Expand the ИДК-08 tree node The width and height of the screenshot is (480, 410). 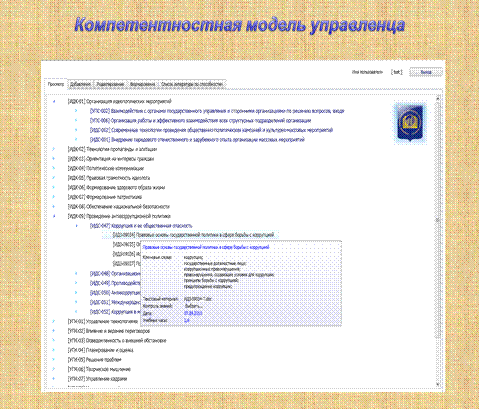[x=54, y=207]
